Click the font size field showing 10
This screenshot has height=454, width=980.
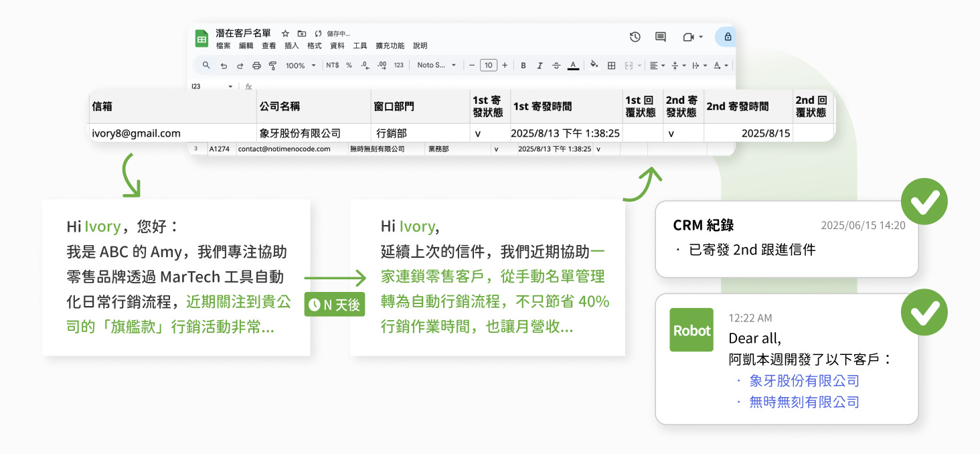tap(489, 65)
